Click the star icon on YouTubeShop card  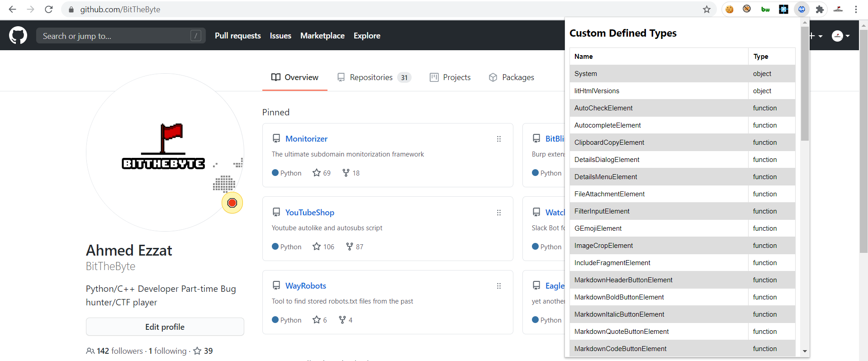[317, 246]
